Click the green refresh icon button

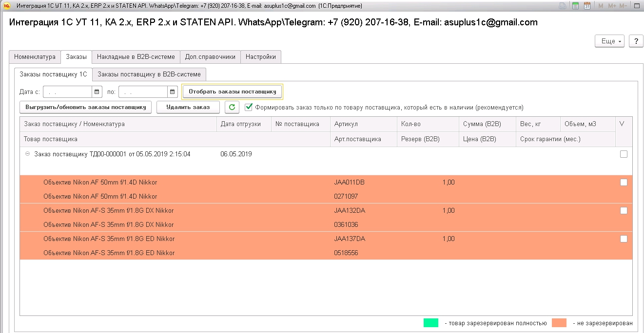(x=232, y=107)
